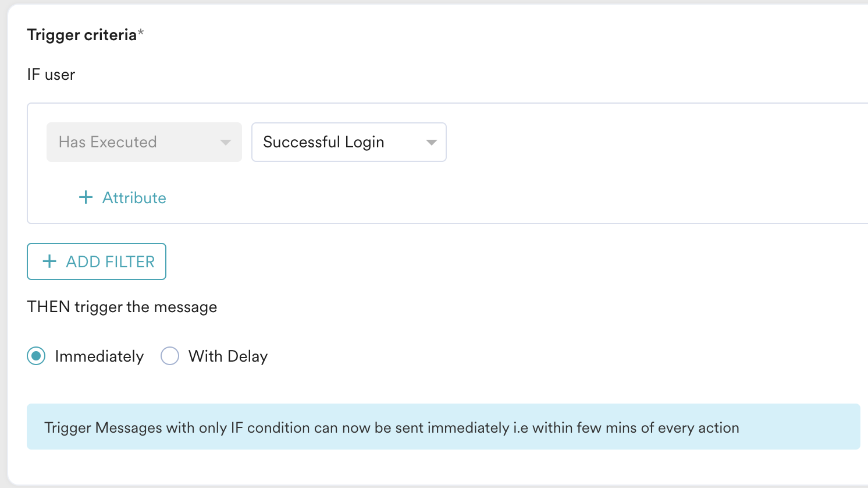This screenshot has width=868, height=488.
Task: Click the asterisk next to Trigger criteria
Action: pyautogui.click(x=141, y=33)
